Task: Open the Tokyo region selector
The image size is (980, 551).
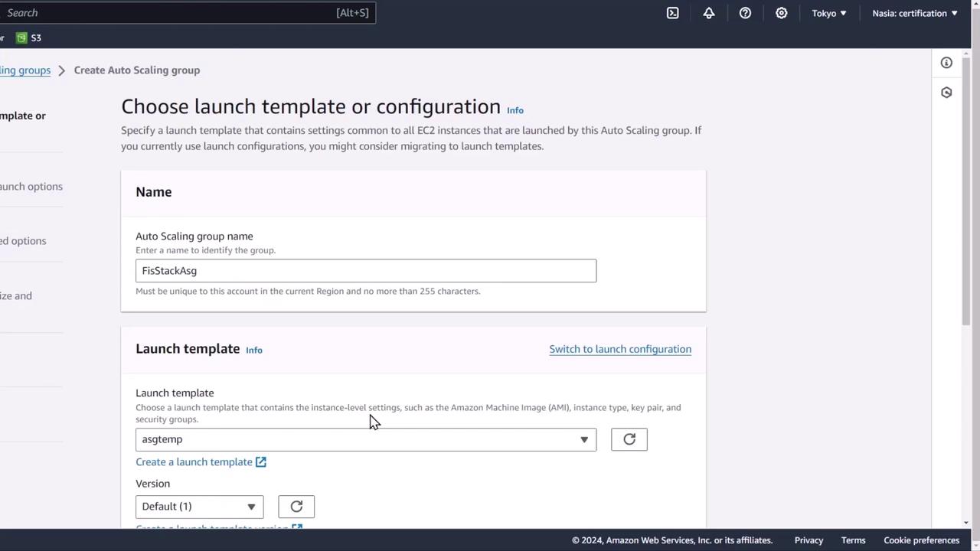Action: tap(829, 13)
